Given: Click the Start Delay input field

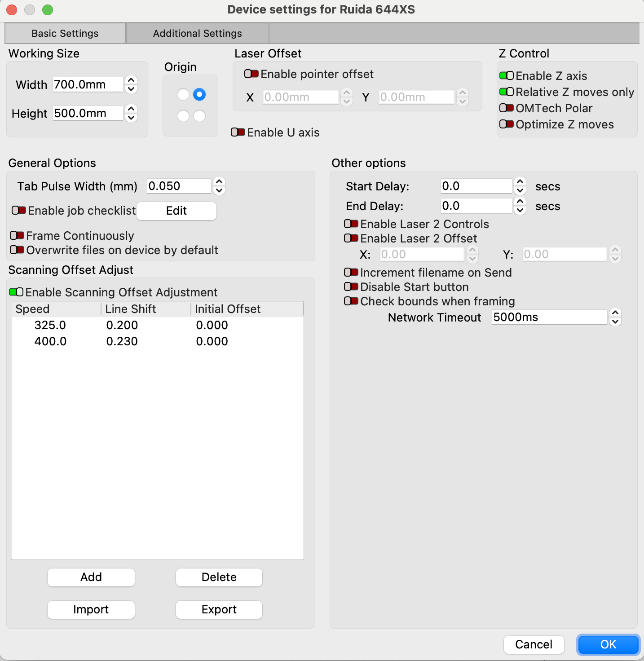Looking at the screenshot, I should point(476,186).
